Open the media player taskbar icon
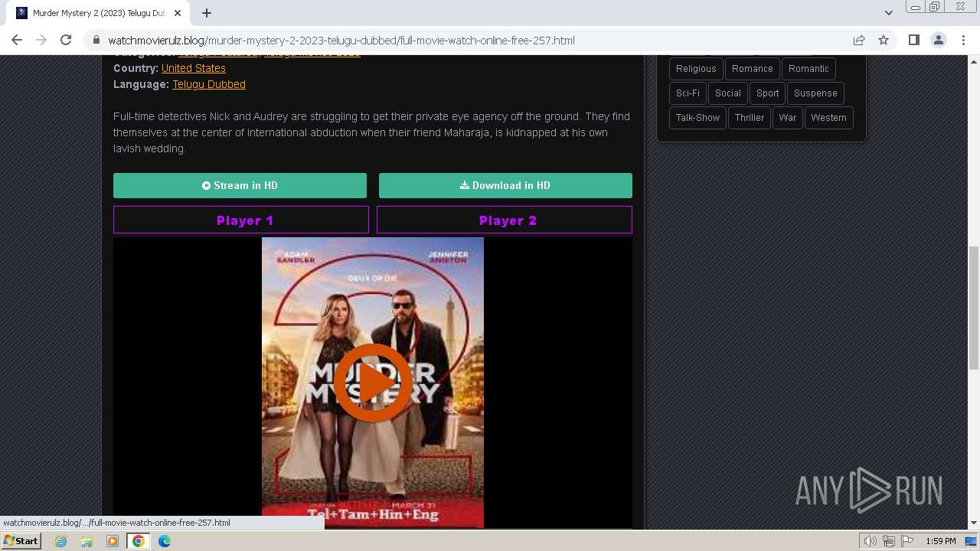The height and width of the screenshot is (551, 980). (x=113, y=541)
